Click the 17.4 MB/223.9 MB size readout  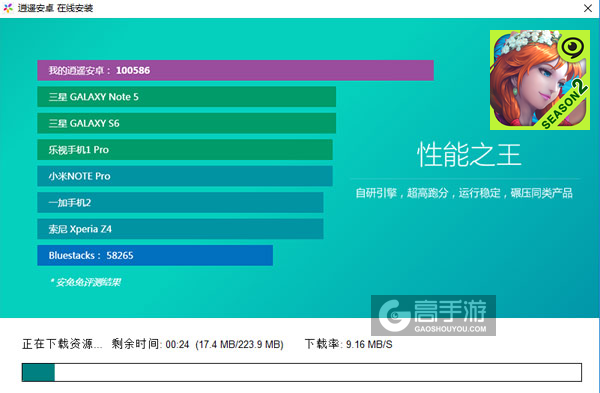point(240,344)
